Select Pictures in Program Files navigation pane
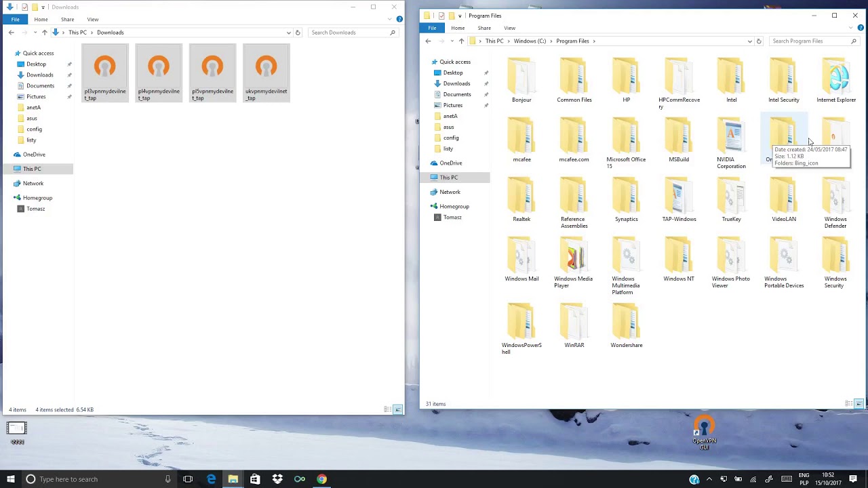Screen dimensions: 868x488 coord(453,105)
